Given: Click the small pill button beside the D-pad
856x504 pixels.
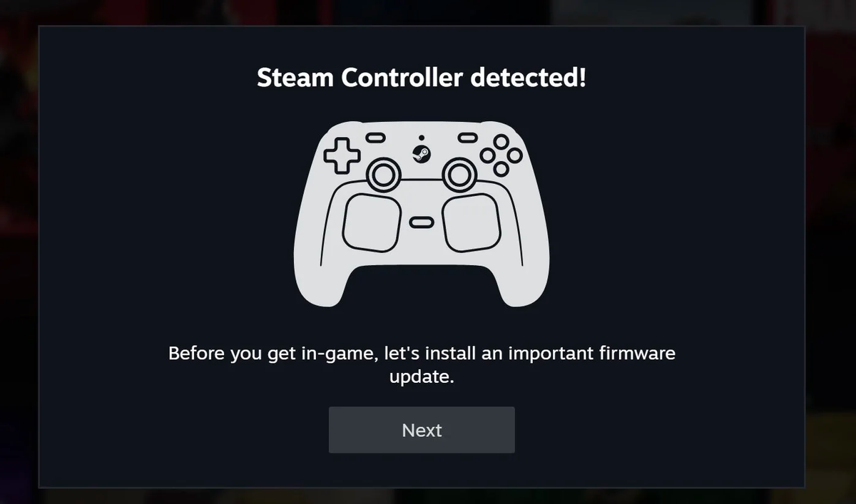Looking at the screenshot, I should pos(375,138).
